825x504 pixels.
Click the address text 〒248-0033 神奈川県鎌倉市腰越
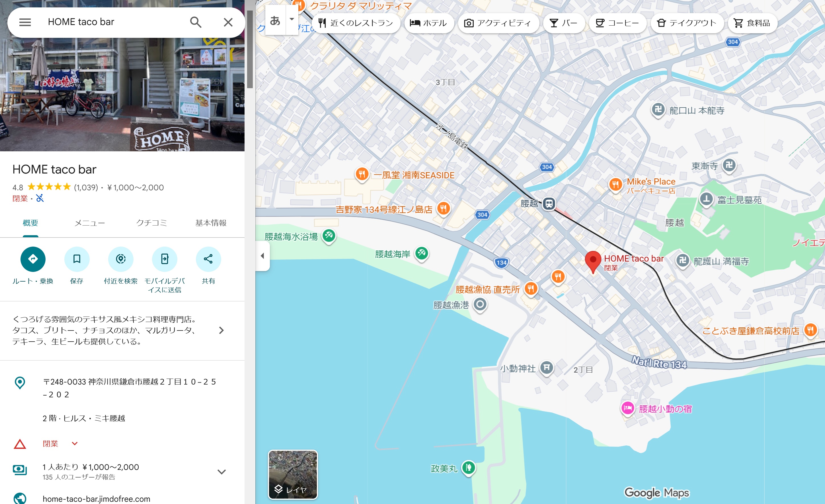pyautogui.click(x=129, y=388)
